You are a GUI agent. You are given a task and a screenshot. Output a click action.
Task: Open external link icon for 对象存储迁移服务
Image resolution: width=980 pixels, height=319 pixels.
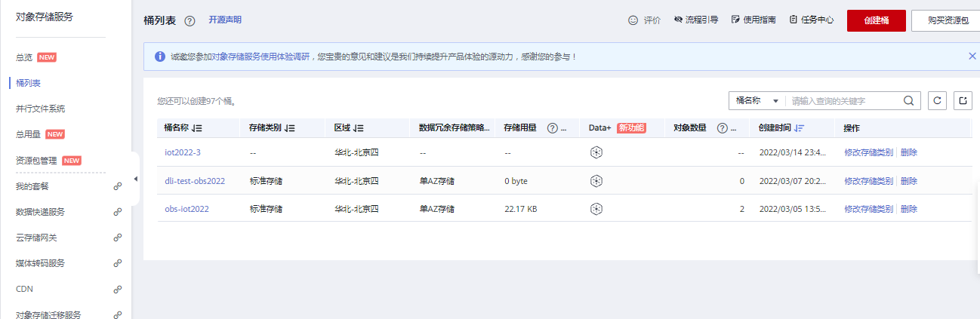point(117,314)
